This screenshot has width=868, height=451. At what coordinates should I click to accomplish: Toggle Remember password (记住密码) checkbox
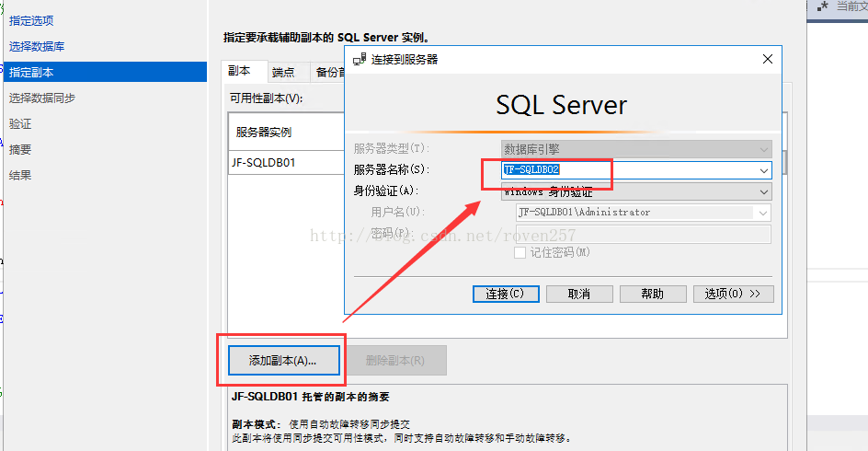(520, 252)
